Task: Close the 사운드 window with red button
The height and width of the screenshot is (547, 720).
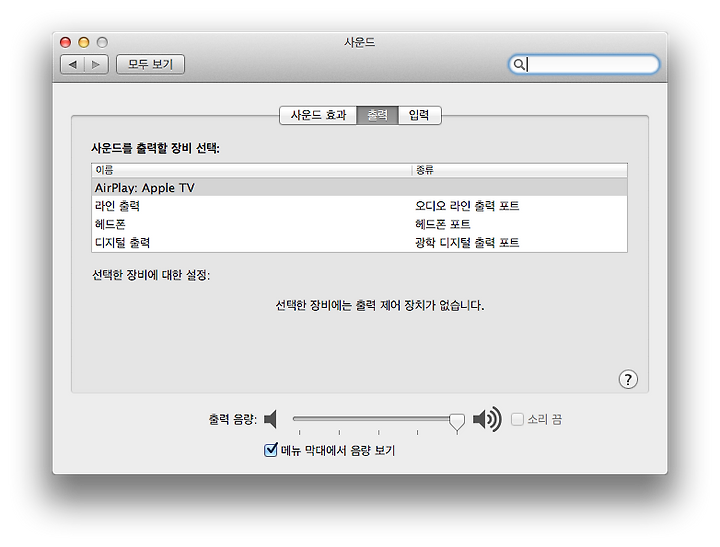Action: tap(66, 42)
